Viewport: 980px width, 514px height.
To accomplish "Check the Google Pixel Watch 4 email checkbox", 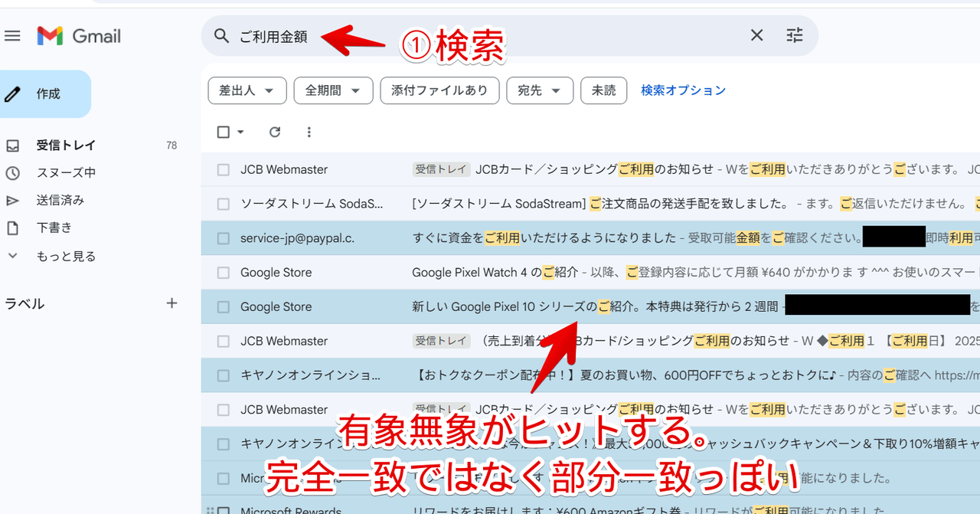I will [x=224, y=273].
